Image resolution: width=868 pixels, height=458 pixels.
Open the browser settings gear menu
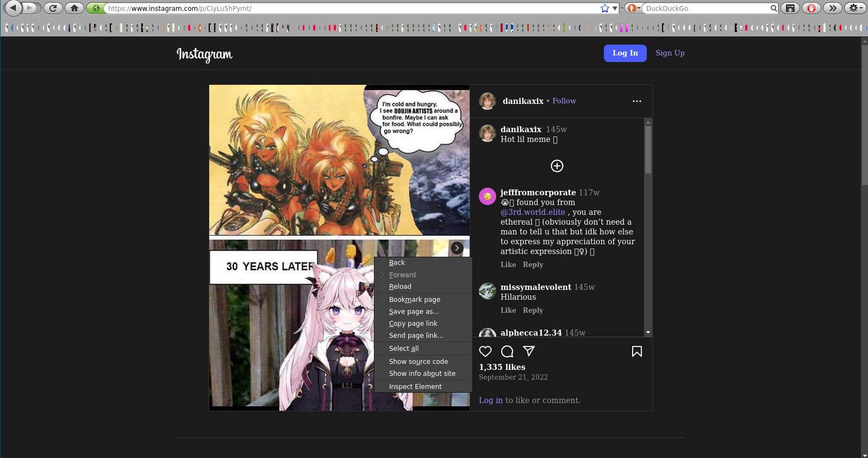(x=854, y=8)
